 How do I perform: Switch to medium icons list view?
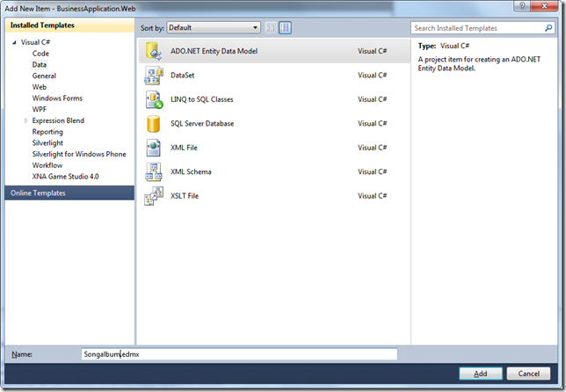pyautogui.click(x=285, y=27)
